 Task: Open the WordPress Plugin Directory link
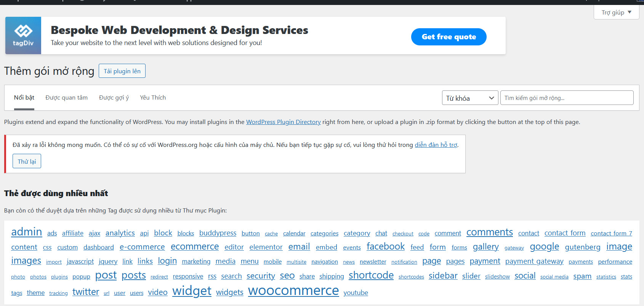(x=283, y=122)
